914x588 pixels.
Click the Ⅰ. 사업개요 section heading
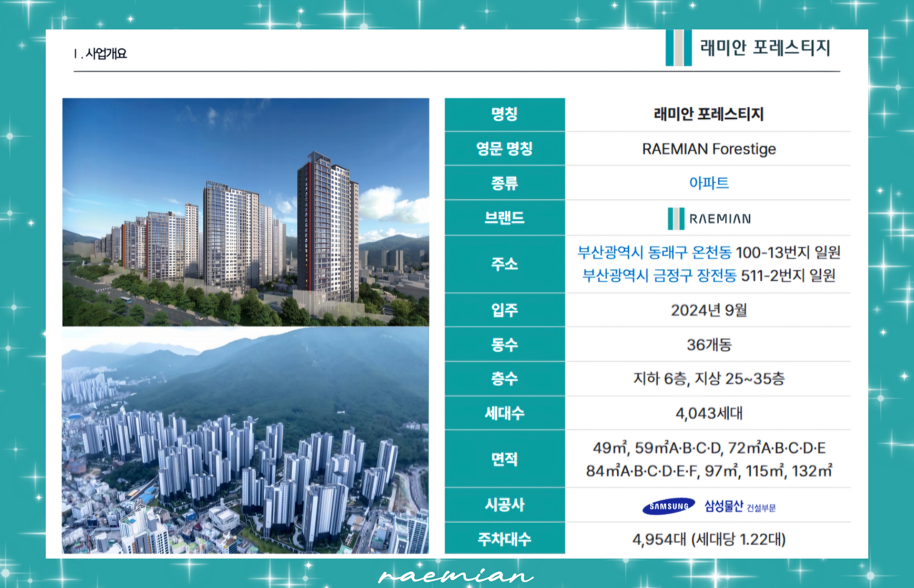click(x=100, y=54)
